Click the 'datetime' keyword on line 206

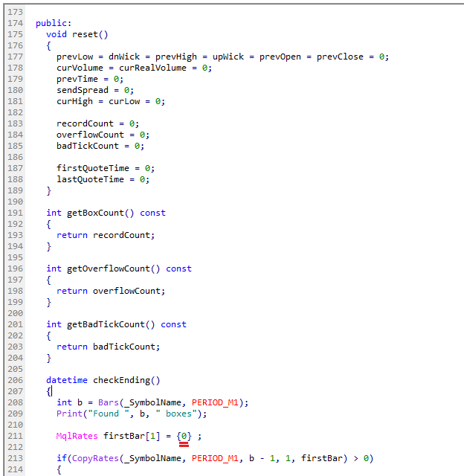[67, 380]
